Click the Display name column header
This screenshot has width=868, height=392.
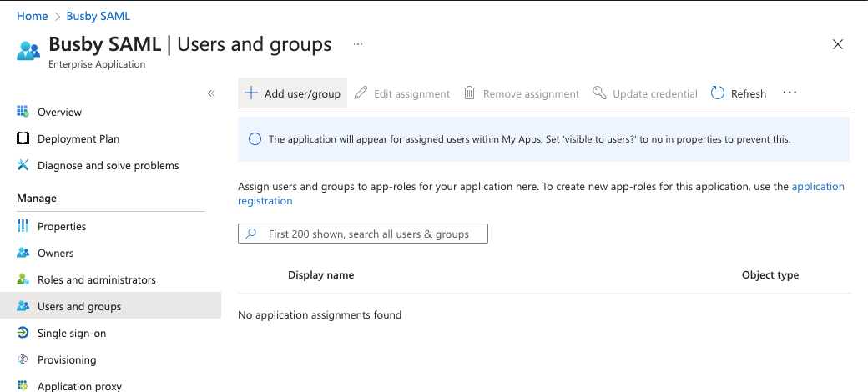pos(320,274)
